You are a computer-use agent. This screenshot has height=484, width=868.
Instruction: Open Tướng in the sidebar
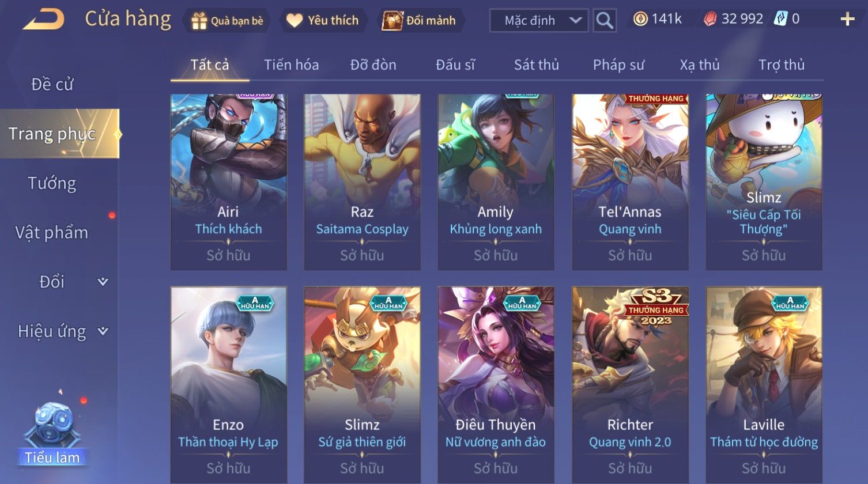tap(52, 183)
